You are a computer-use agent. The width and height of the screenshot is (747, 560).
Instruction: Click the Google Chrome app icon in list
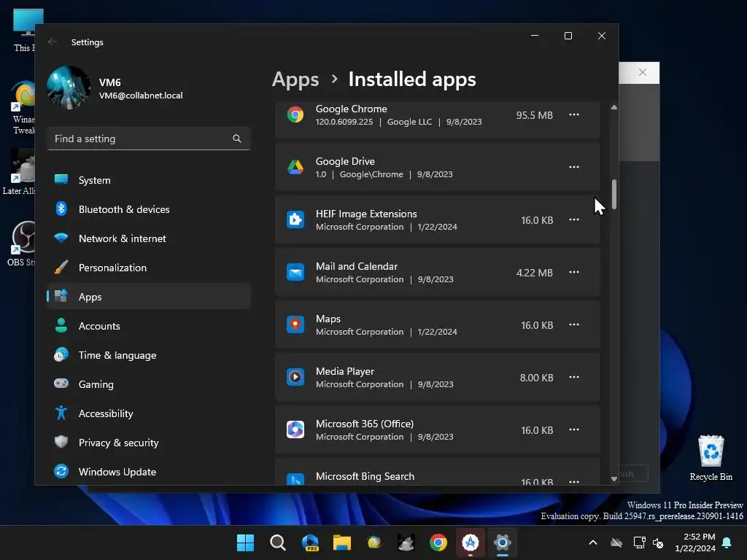coord(295,114)
